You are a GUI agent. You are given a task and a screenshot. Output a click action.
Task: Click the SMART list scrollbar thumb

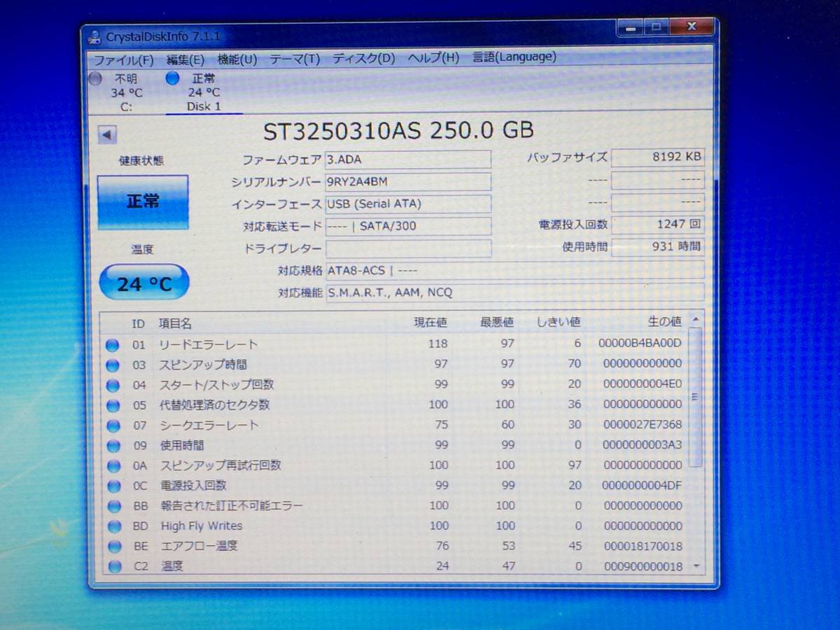tap(695, 397)
